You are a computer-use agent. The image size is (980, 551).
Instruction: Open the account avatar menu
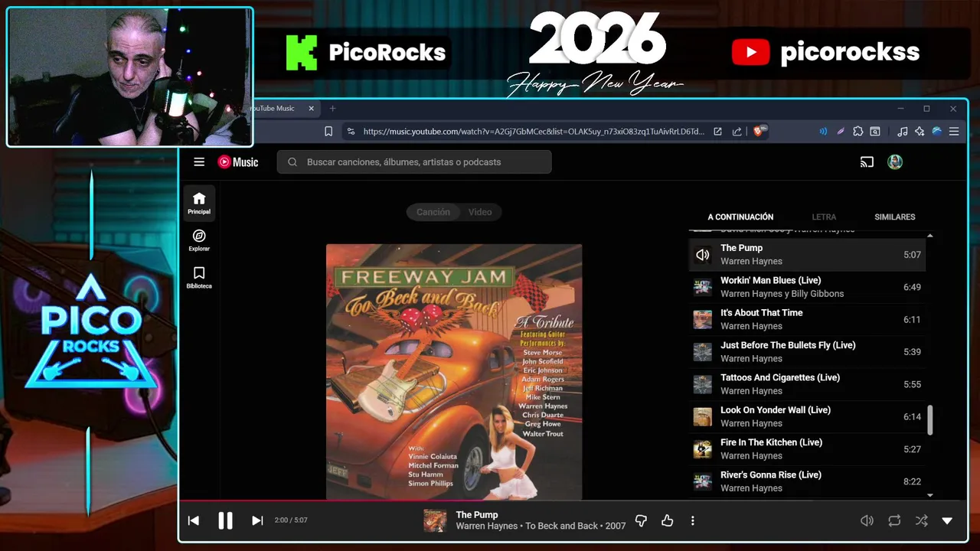click(895, 161)
